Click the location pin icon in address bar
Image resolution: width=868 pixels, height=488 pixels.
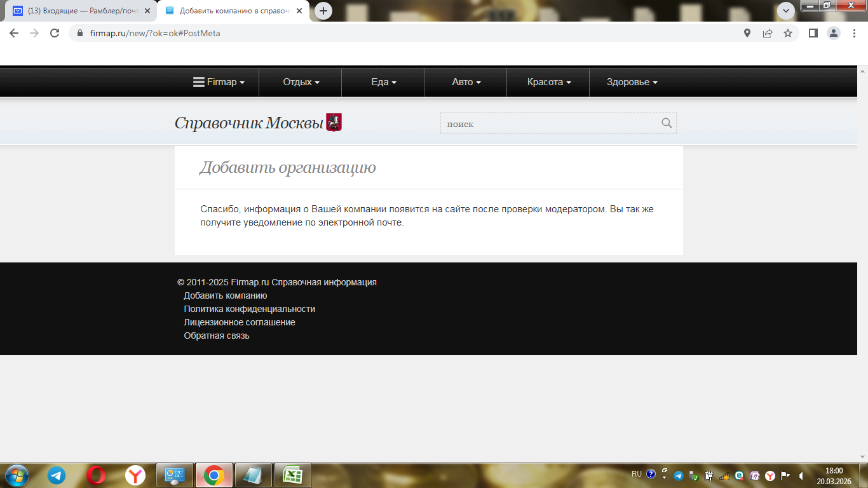point(747,33)
